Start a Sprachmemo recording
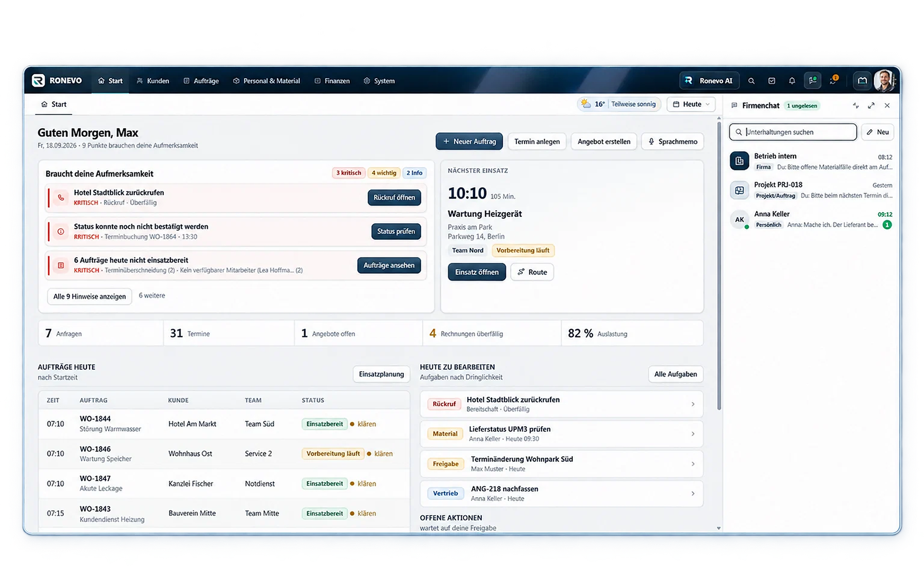 click(x=672, y=141)
